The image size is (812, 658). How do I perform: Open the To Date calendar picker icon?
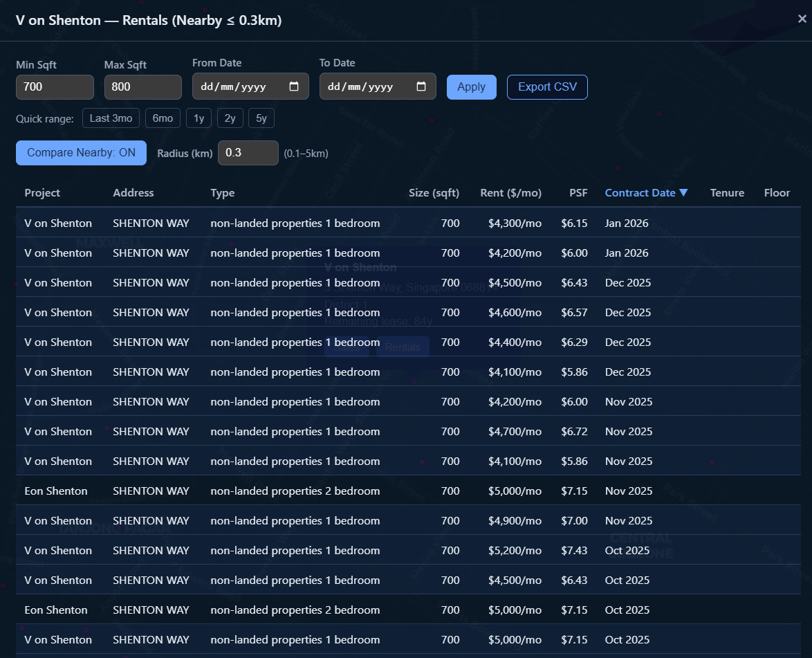(421, 86)
